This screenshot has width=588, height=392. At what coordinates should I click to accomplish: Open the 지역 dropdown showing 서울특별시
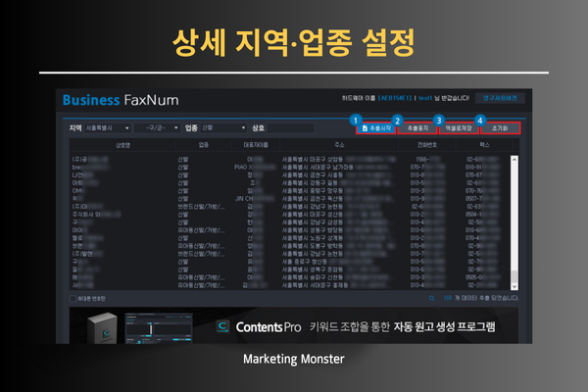107,128
